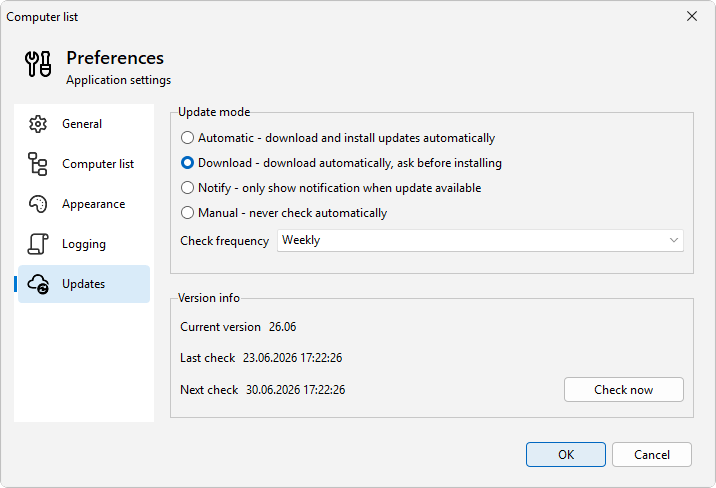Viewport: 716px width, 488px height.
Task: Close the Preferences dialog window
Action: tap(692, 16)
